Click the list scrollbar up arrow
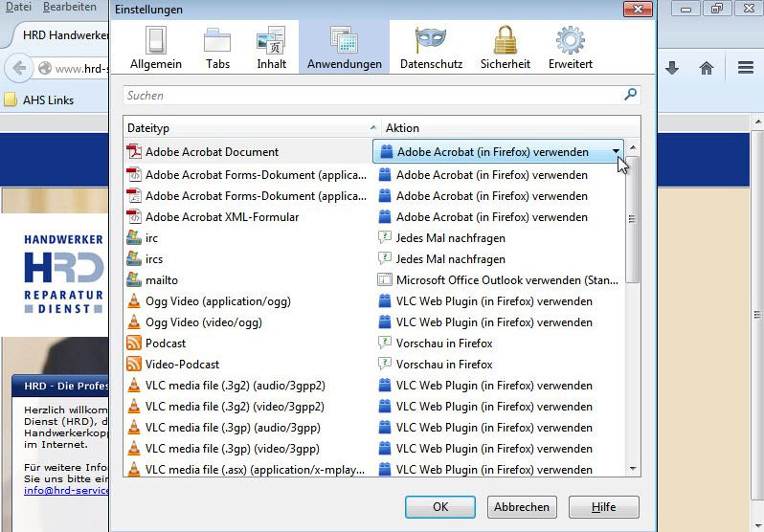Viewport: 764px width, 532px height. coord(633,147)
